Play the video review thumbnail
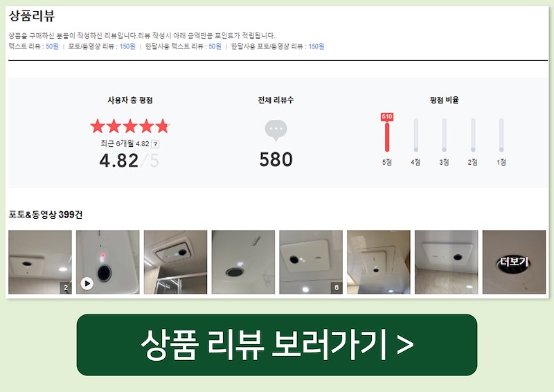 click(x=108, y=262)
